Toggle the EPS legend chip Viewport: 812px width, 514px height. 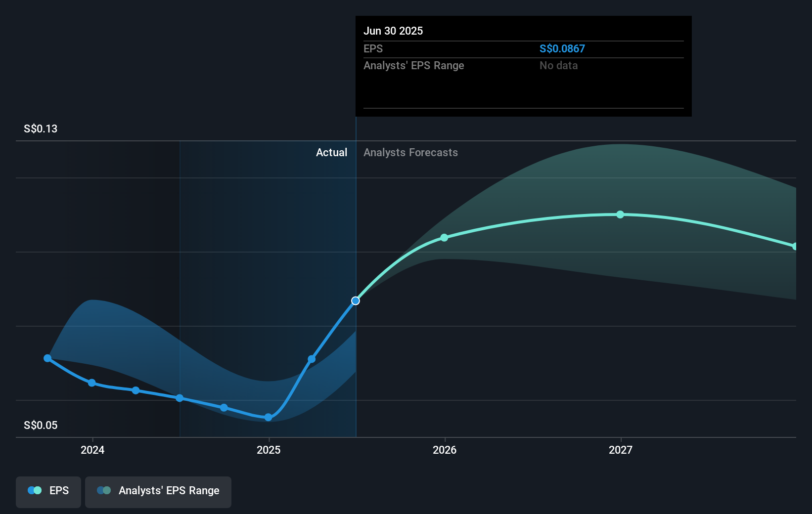point(48,492)
